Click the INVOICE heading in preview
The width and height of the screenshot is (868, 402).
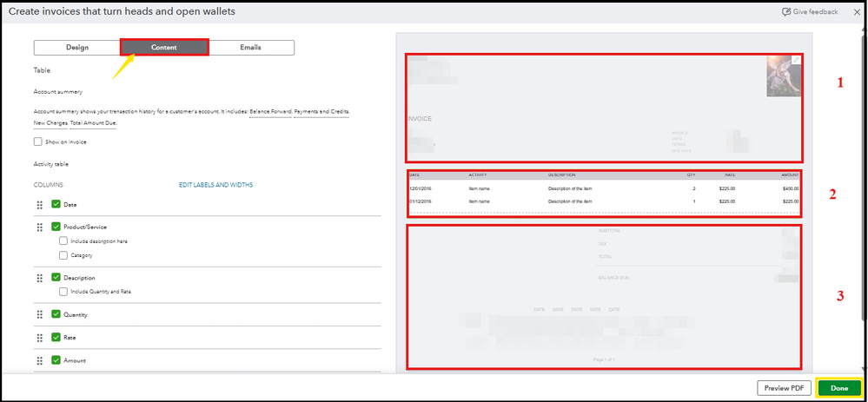coord(420,119)
